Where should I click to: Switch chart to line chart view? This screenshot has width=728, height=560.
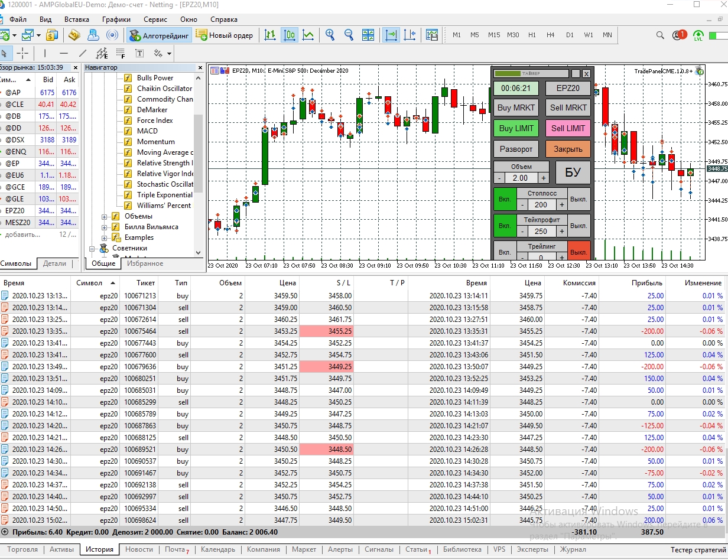308,35
